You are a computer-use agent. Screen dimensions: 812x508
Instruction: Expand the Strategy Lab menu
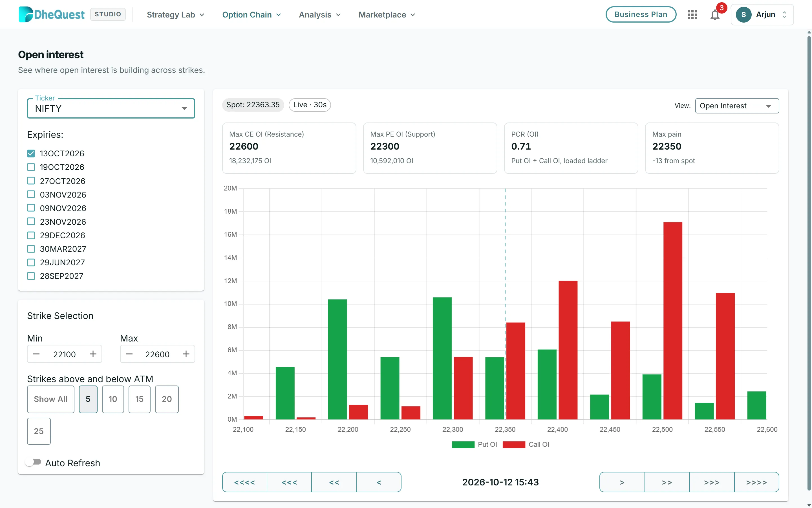[x=175, y=15]
